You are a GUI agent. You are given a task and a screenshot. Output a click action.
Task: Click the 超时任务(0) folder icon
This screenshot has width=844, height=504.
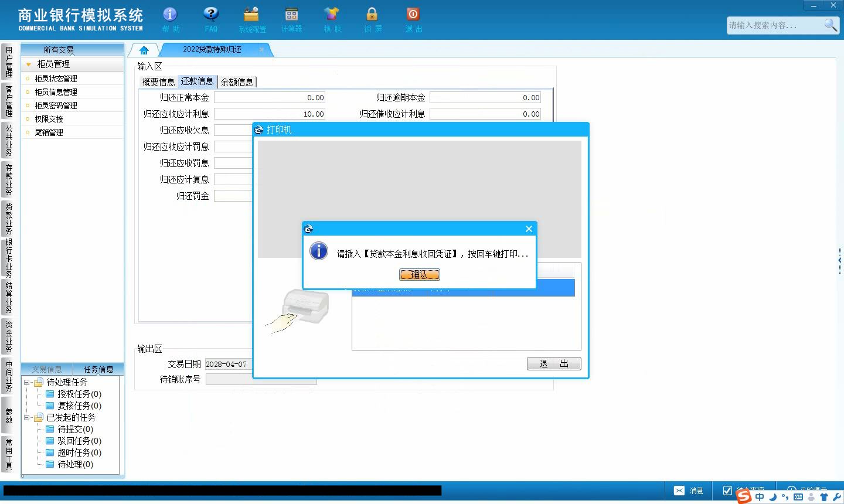click(x=50, y=452)
